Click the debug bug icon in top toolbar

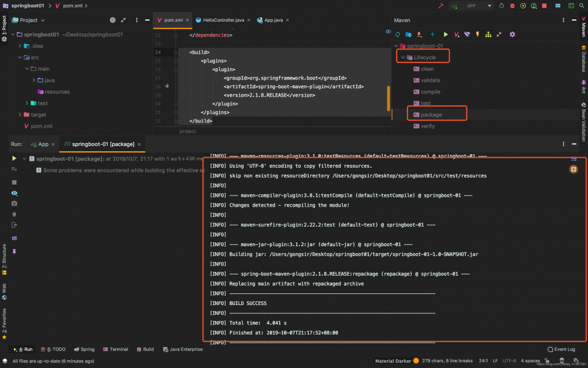[512, 5]
